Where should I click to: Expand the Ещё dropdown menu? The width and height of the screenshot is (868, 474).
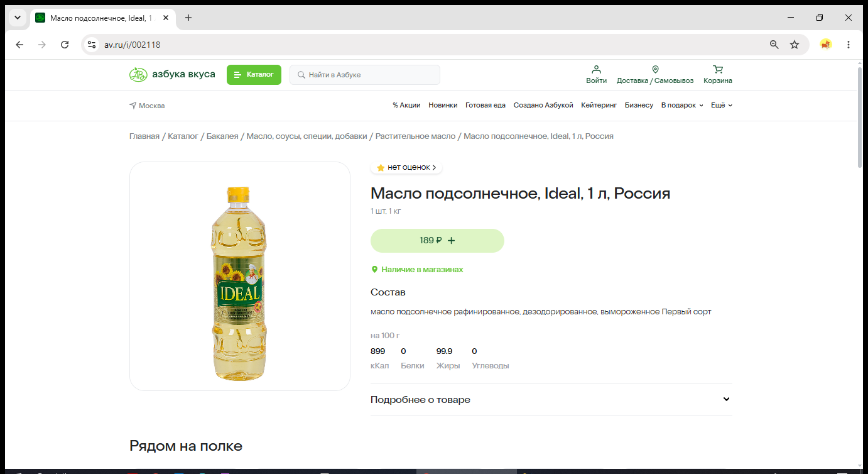[x=722, y=106]
